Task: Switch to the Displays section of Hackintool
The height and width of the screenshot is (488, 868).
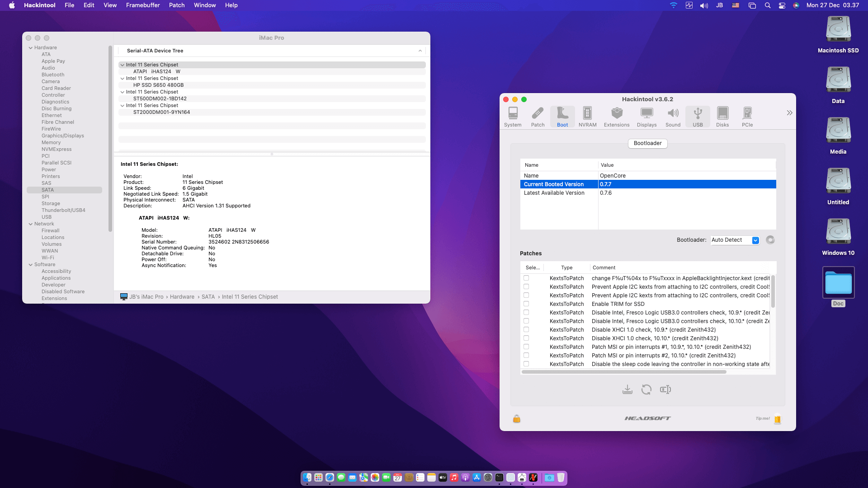Action: click(x=646, y=117)
